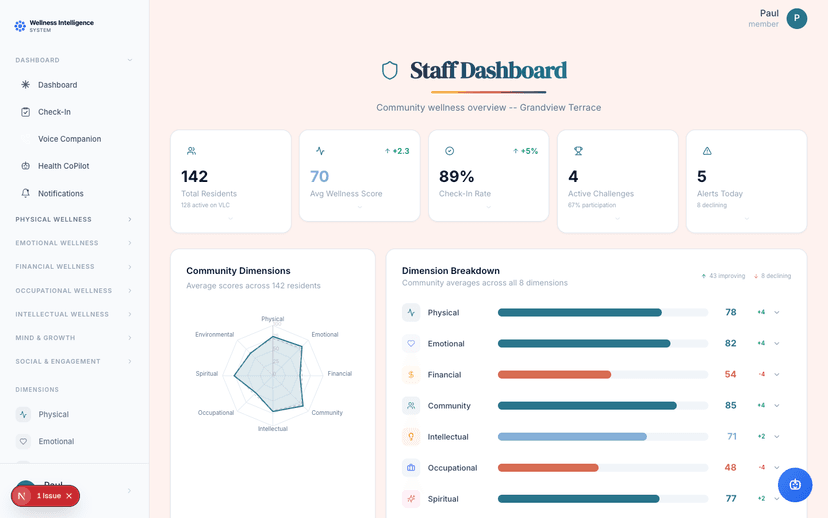Open the floating blue chatbot button
This screenshot has width=828, height=518.
pyautogui.click(x=795, y=485)
